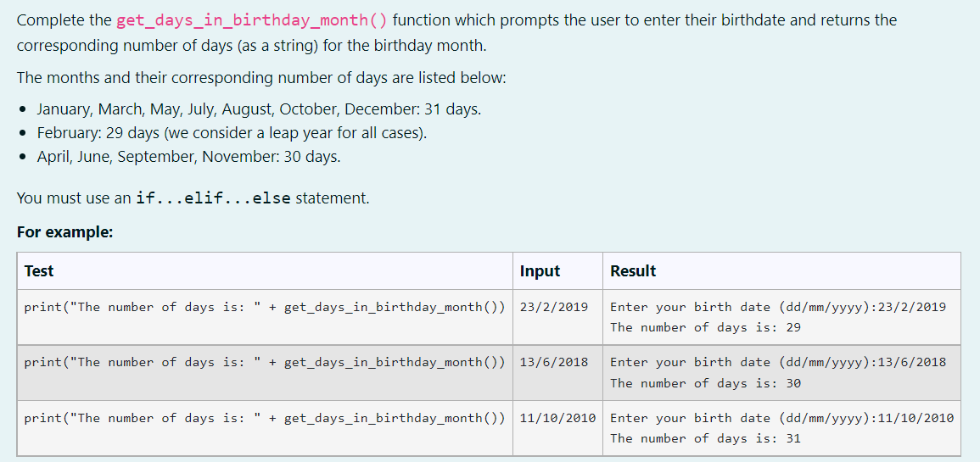Image resolution: width=980 pixels, height=462 pixels.
Task: Click the sentence 'The months and their corresponding number of days'
Action: [x=260, y=79]
